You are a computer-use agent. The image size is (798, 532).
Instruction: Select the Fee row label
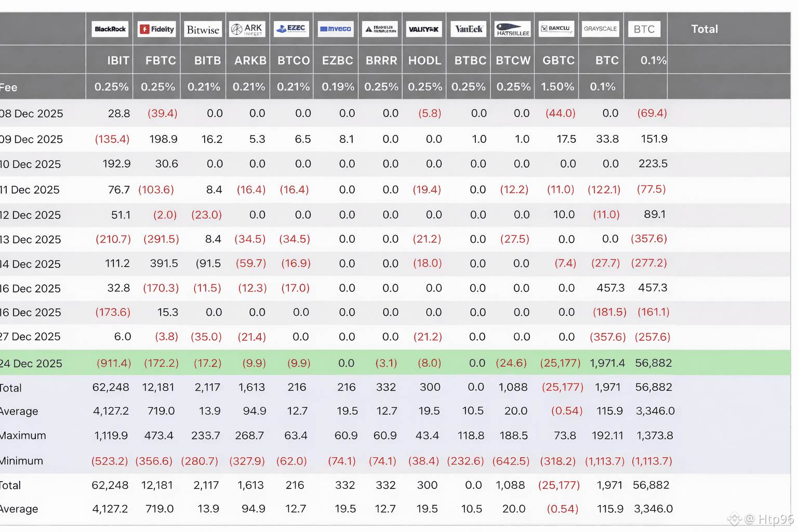[x=8, y=87]
